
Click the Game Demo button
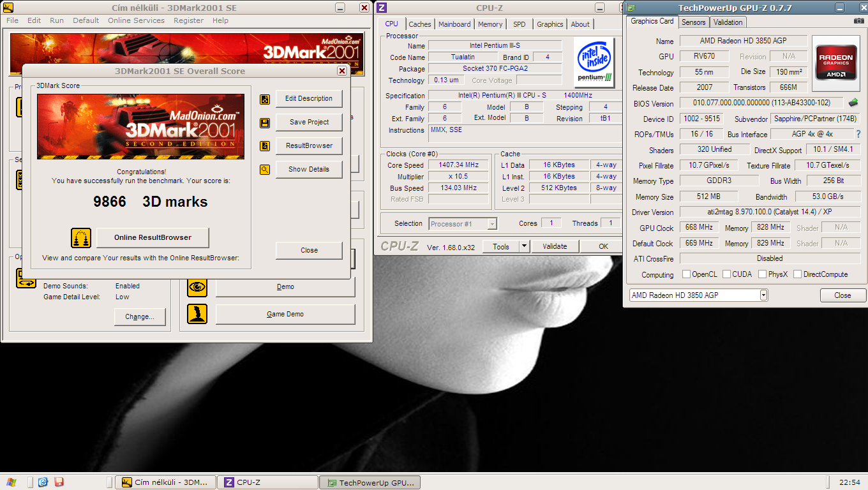[x=285, y=315]
